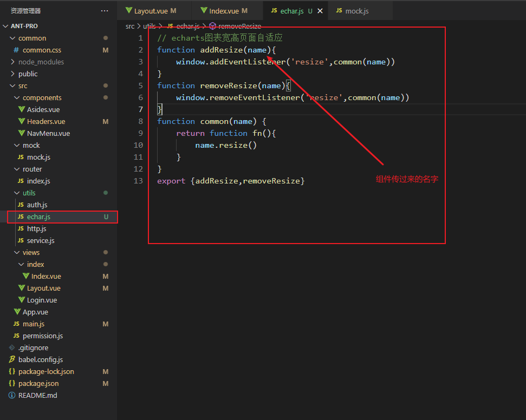Open permission.js file
Image resolution: width=526 pixels, height=420 pixels.
(x=59, y=336)
